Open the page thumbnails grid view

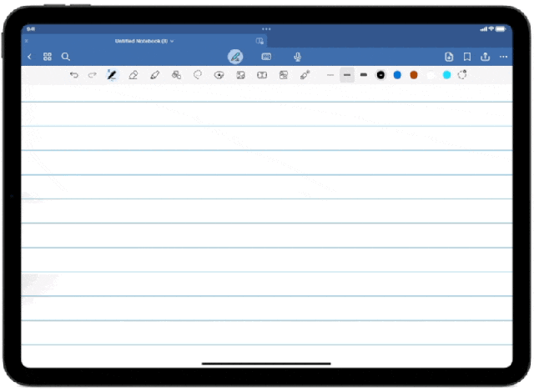tap(48, 57)
